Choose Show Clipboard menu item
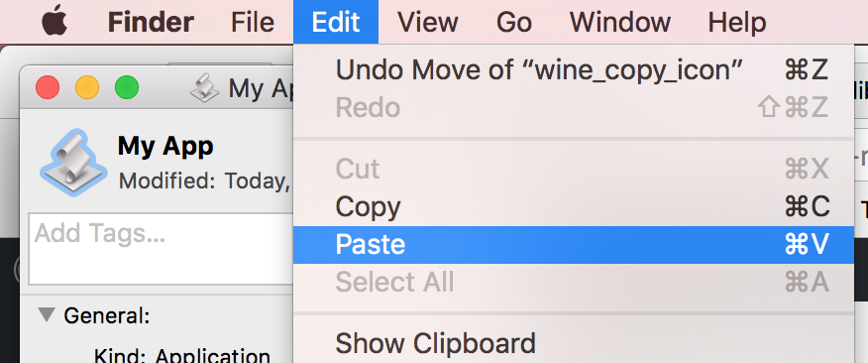Viewport: 868px width, 363px height. tap(574, 343)
